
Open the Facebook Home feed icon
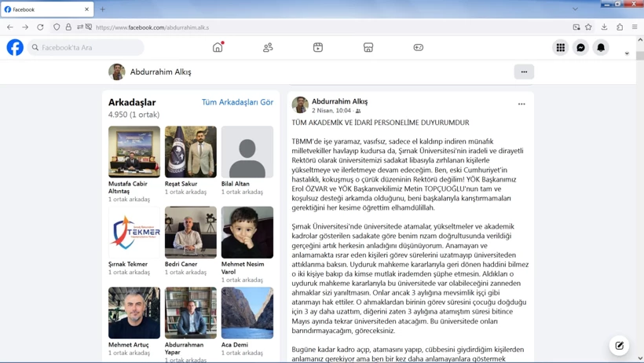tap(218, 47)
